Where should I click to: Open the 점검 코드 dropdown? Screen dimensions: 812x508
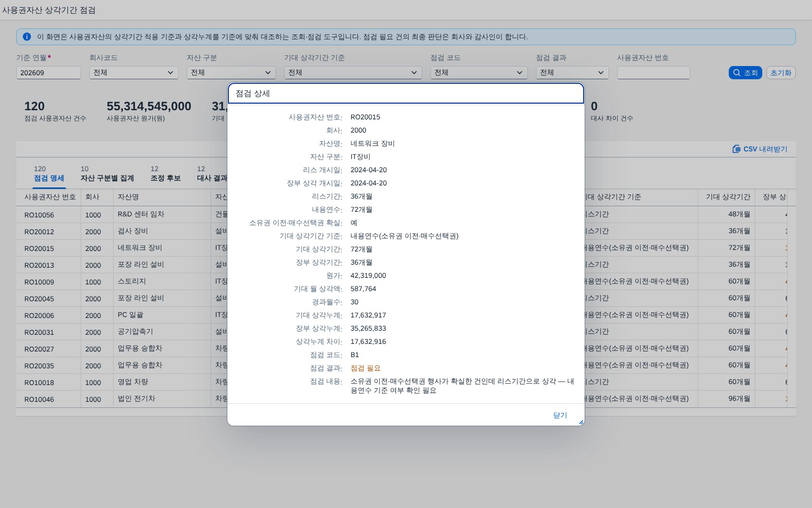(x=479, y=73)
